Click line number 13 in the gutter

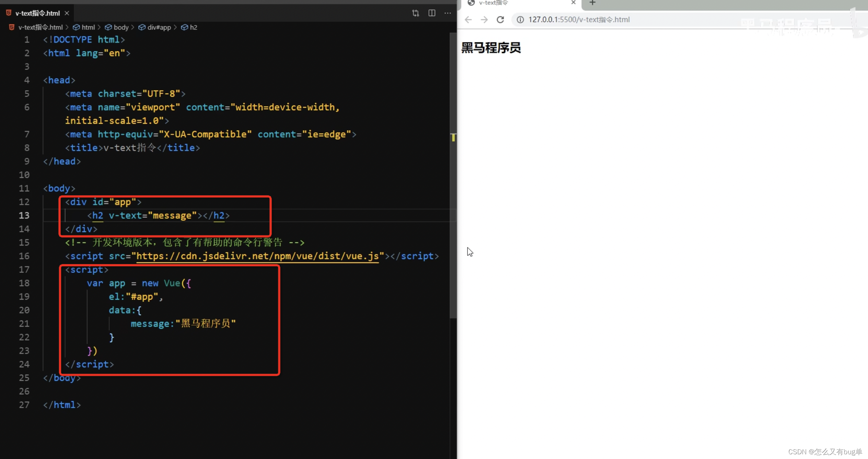24,215
